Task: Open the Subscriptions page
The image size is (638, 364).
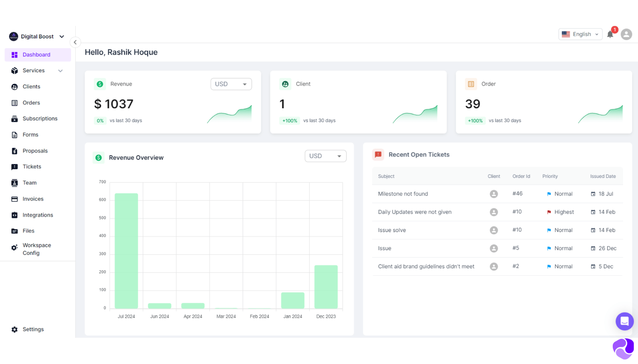Action: pos(39,118)
